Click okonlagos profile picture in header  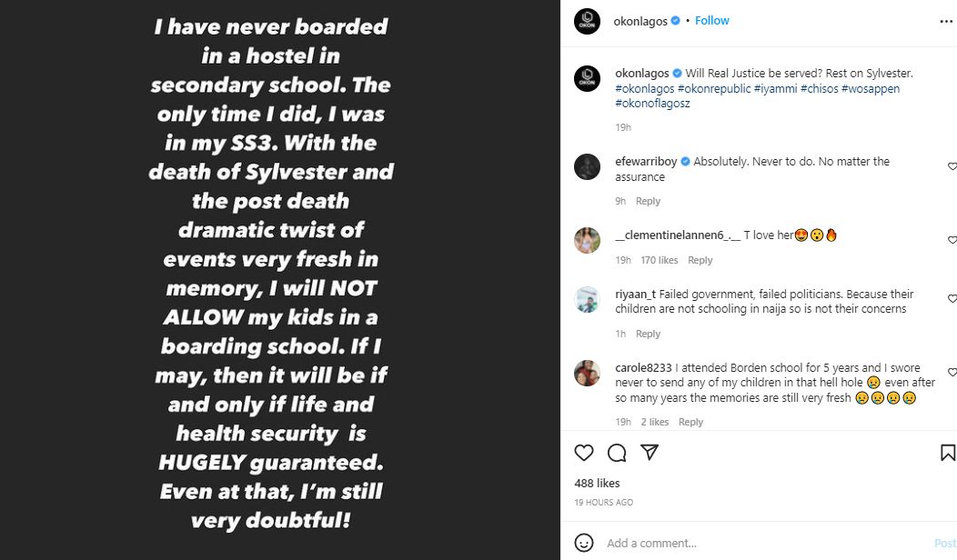[x=588, y=21]
